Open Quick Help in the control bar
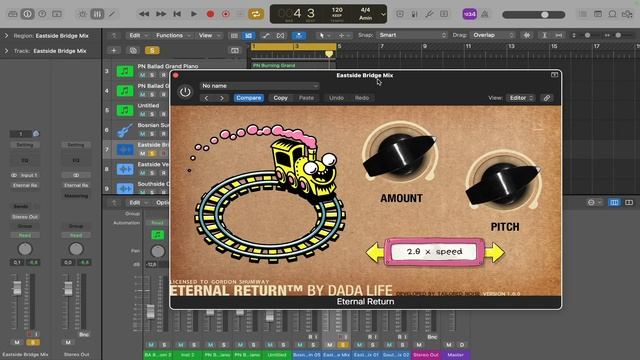 point(42,14)
